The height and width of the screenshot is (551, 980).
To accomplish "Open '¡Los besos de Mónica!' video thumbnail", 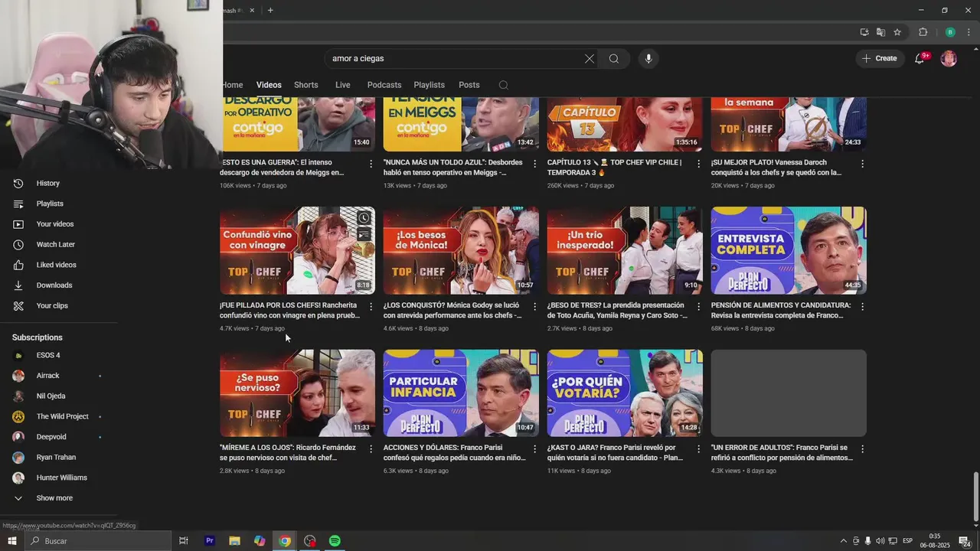I will pos(461,250).
